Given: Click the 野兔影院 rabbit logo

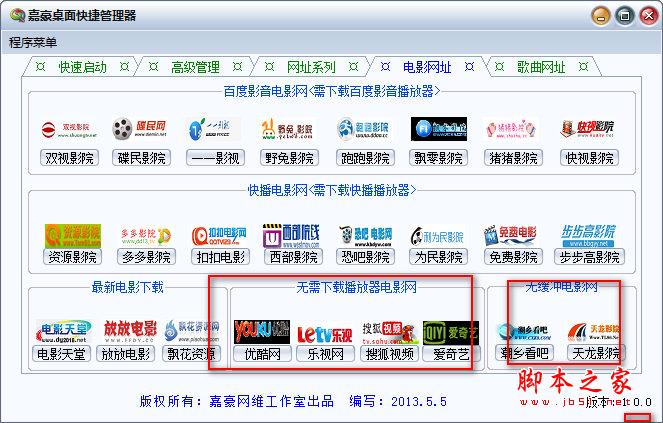Looking at the screenshot, I should click(x=288, y=129).
